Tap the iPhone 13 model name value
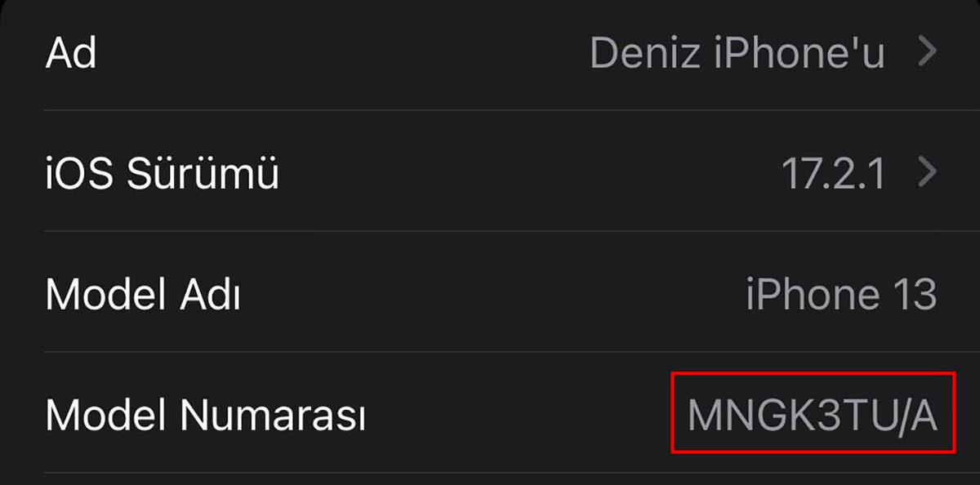 pos(840,294)
